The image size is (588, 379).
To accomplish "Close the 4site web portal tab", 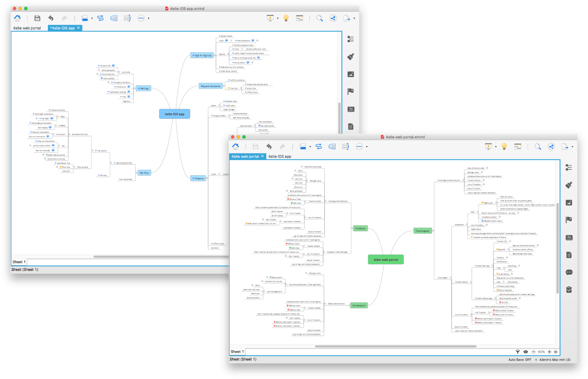I will (x=263, y=156).
